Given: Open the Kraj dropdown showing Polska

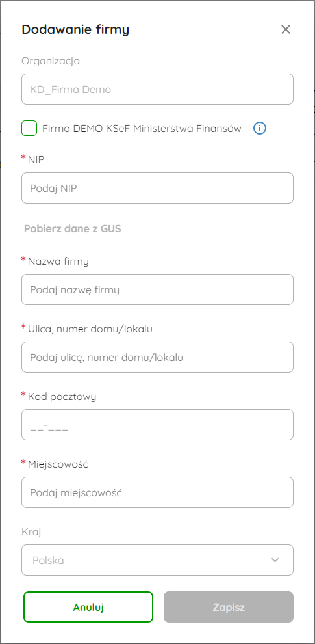Looking at the screenshot, I should click(157, 560).
